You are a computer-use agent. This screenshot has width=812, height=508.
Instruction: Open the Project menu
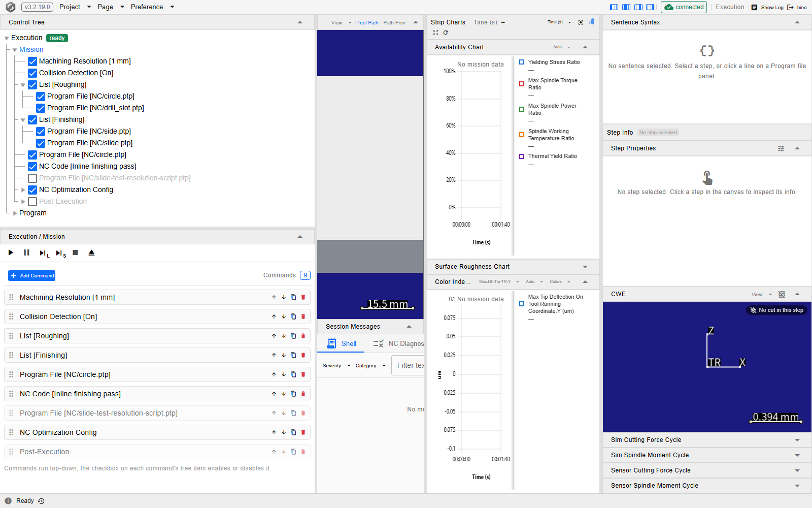[75, 7]
